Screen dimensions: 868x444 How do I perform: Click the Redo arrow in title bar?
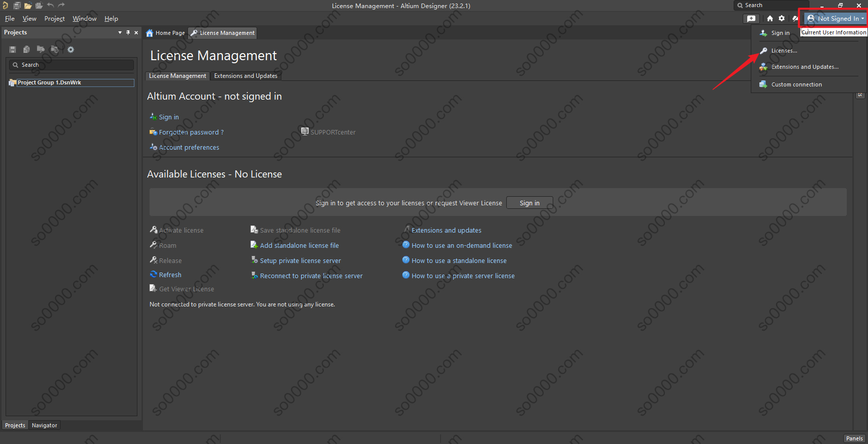[x=61, y=5]
